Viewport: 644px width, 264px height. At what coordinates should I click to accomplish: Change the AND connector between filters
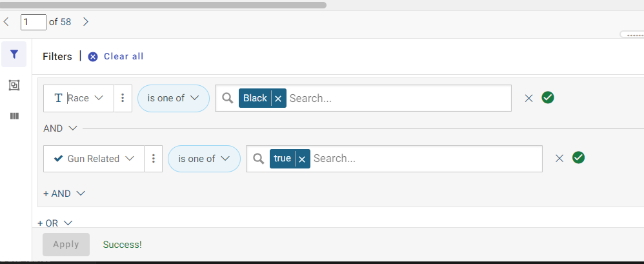pyautogui.click(x=61, y=128)
